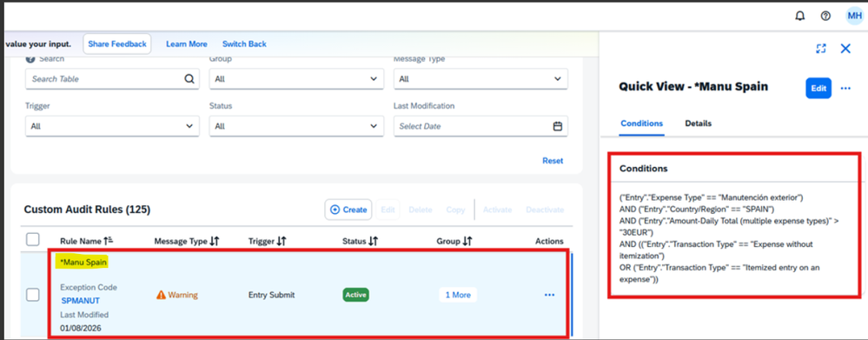This screenshot has height=340, width=868.
Task: Open the SPMANUT exception code link
Action: (80, 301)
